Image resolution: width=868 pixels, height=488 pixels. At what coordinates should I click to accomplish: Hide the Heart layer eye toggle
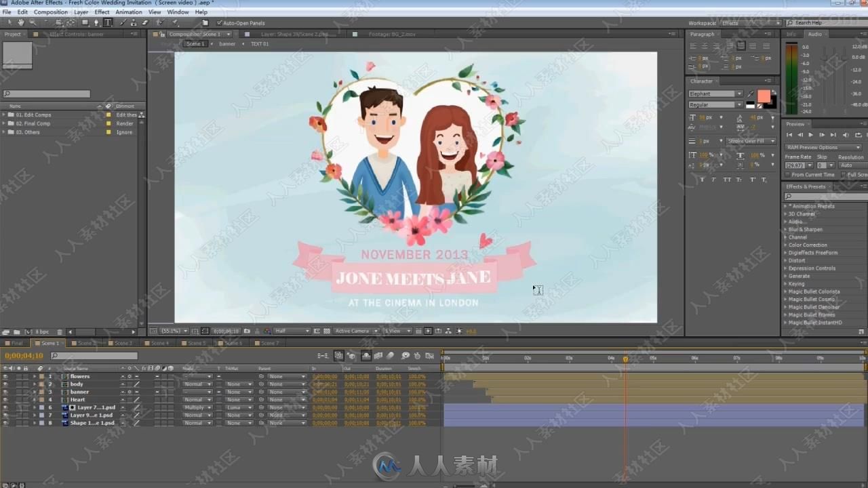[5, 400]
